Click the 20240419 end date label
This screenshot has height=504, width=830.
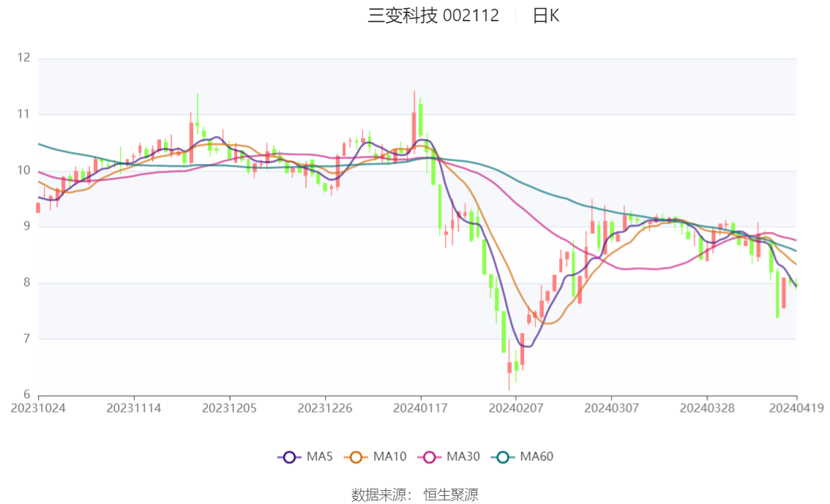tap(796, 408)
